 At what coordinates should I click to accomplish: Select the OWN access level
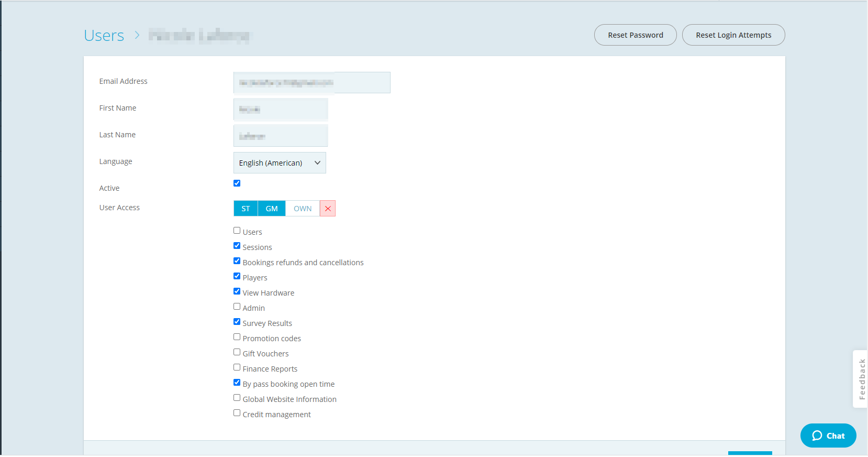pos(303,209)
